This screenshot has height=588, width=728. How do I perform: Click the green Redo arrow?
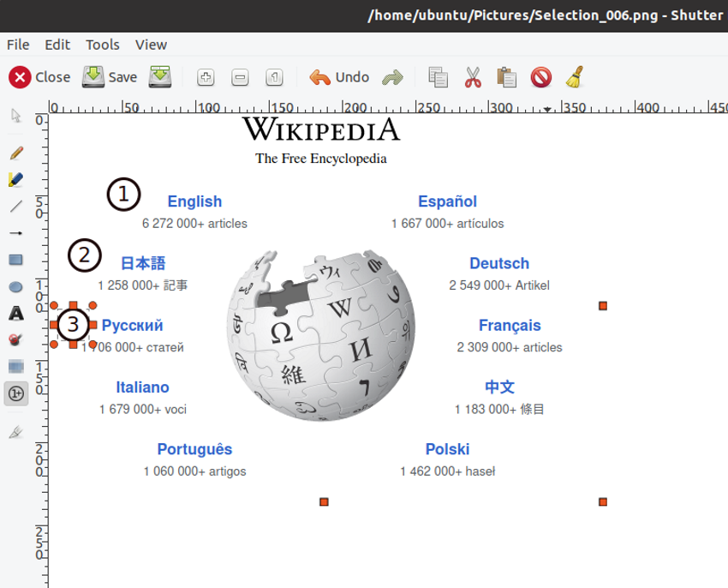tap(393, 77)
